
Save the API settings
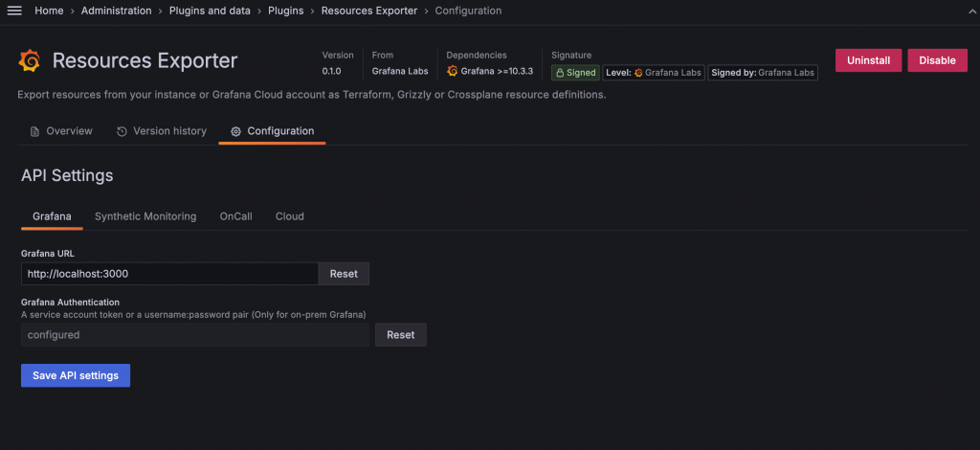(76, 375)
